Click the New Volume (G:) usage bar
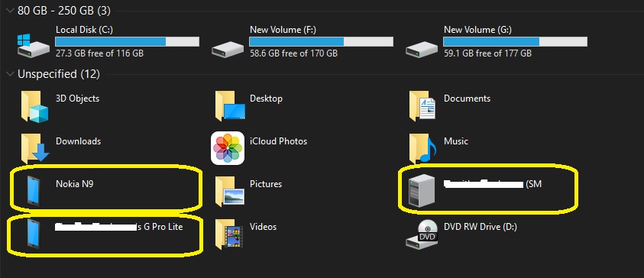 (515, 41)
